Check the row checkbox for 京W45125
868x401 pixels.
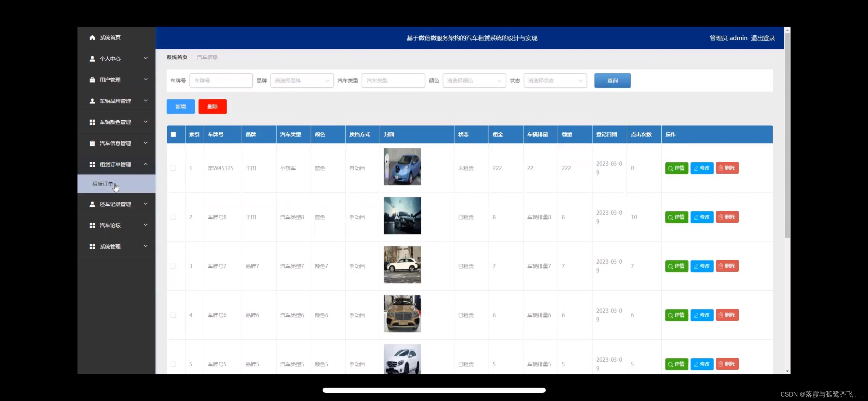pos(173,168)
